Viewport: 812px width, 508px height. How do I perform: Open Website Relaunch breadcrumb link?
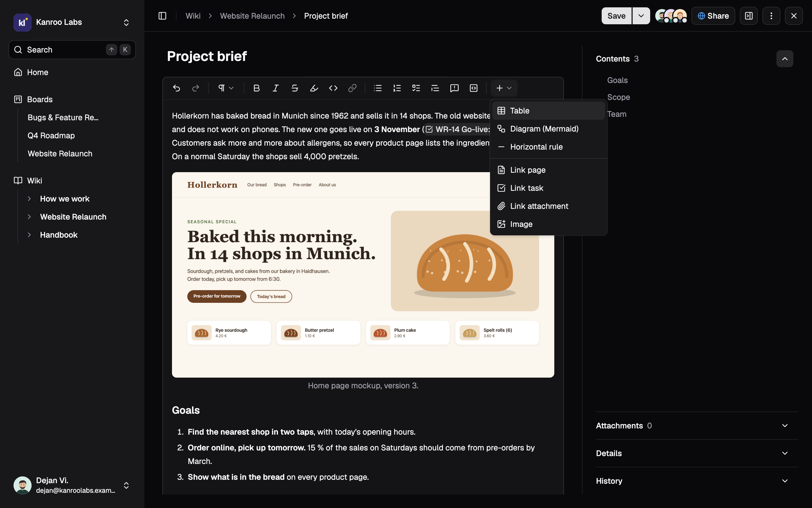pyautogui.click(x=252, y=16)
